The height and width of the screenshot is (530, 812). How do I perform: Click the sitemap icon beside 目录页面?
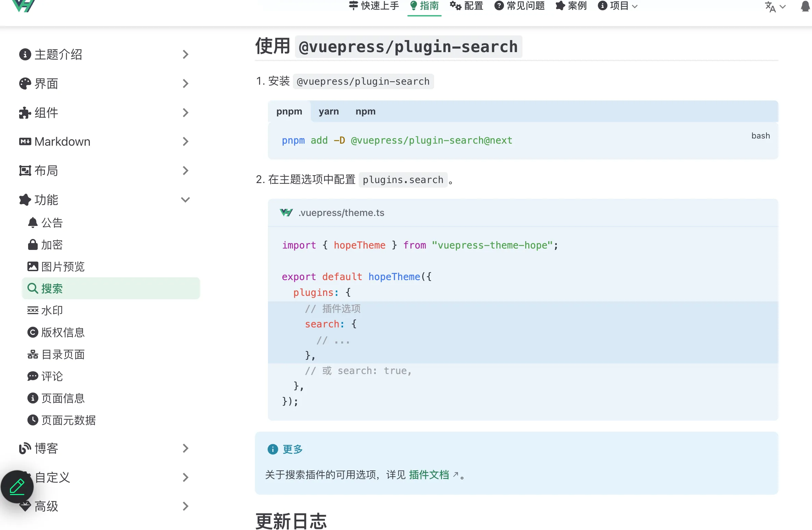pyautogui.click(x=33, y=354)
